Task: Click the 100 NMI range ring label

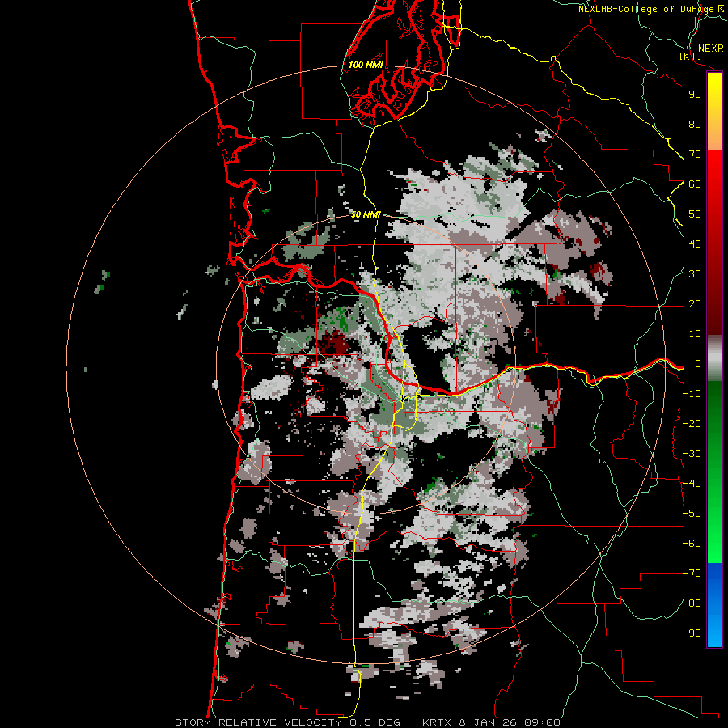Action: coord(366,65)
